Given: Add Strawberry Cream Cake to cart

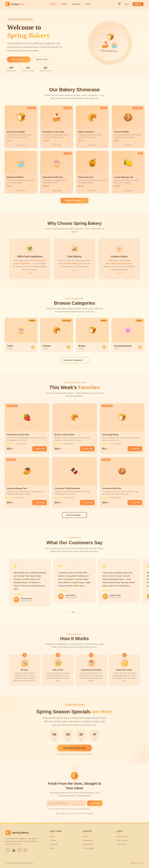Looking at the screenshot, I should coord(39,449).
